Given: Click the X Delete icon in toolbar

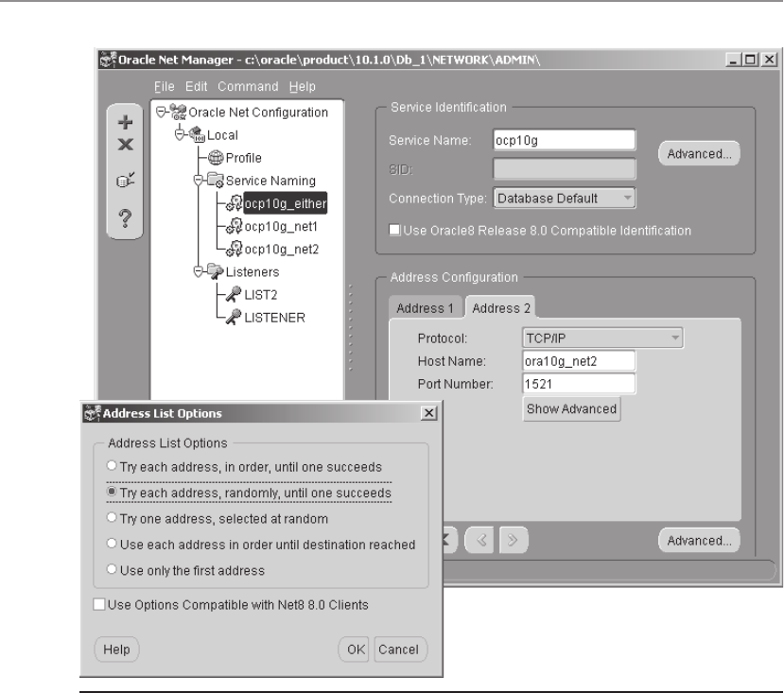Looking at the screenshot, I should point(125,145).
